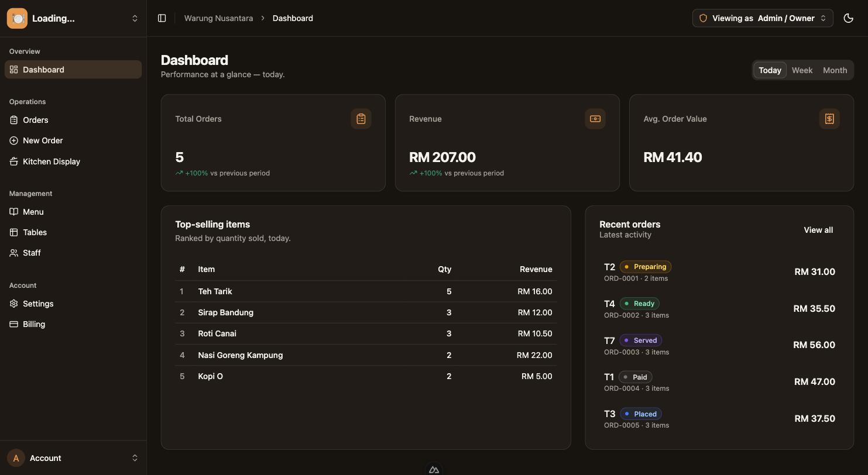This screenshot has height=475, width=868.
Task: Click the Nasi Goreng Kampung item row
Action: click(366, 355)
